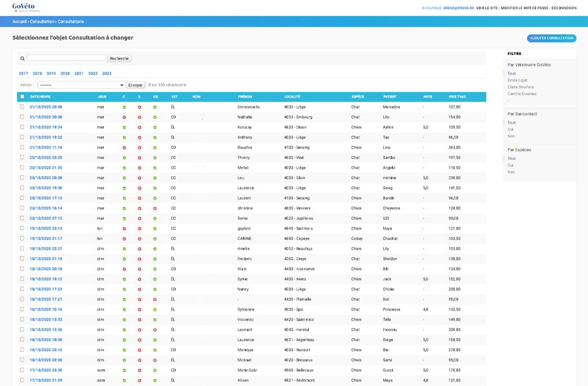Screen dimensions: 588x386
Task: Click the patient name "Princesse"
Action: [392, 310]
